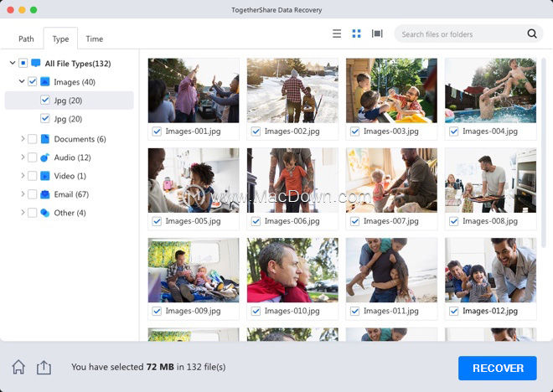The width and height of the screenshot is (553, 392).
Task: Click the Documents category icon
Action: [x=44, y=139]
